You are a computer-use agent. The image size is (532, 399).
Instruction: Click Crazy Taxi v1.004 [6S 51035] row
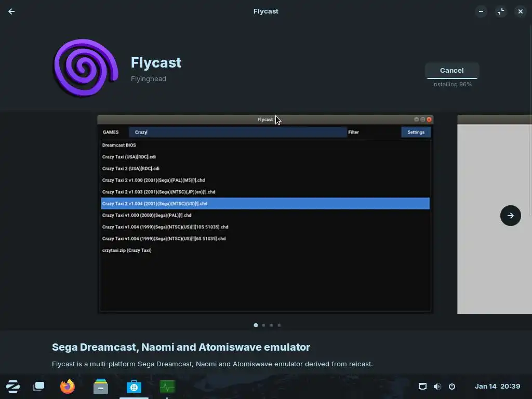265,238
